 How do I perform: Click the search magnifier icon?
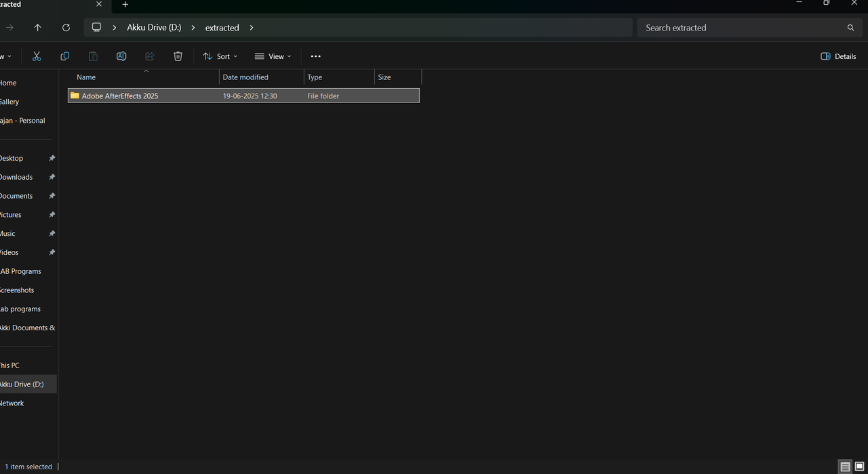point(850,28)
